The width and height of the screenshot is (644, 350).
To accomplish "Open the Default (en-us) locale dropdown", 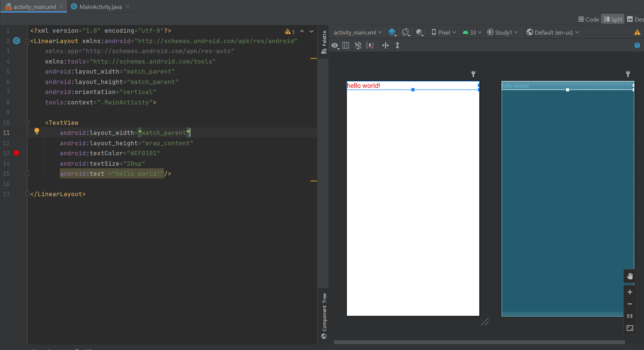I will [x=553, y=32].
